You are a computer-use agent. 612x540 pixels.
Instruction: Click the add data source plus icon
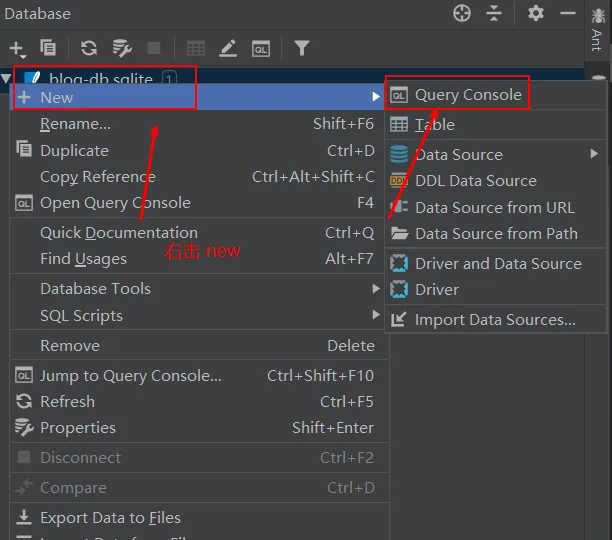tap(16, 48)
